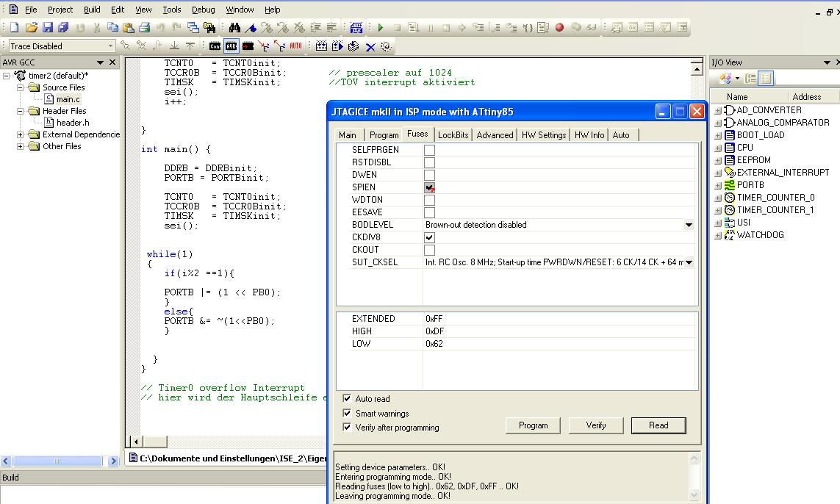Toggle breakpoint with red circle icon
This screenshot has width=840, height=504.
tap(559, 27)
